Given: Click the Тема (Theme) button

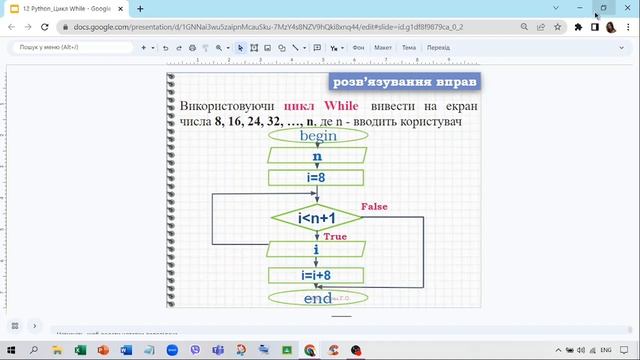Looking at the screenshot, I should [x=409, y=48].
